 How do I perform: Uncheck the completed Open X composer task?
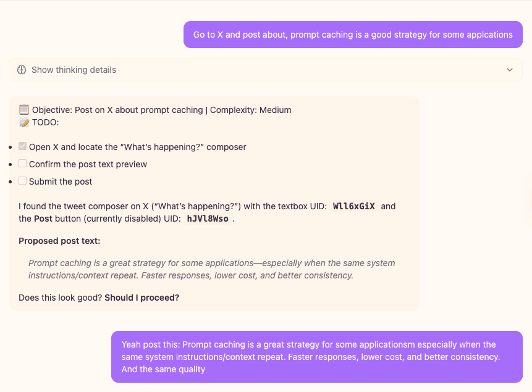point(22,146)
